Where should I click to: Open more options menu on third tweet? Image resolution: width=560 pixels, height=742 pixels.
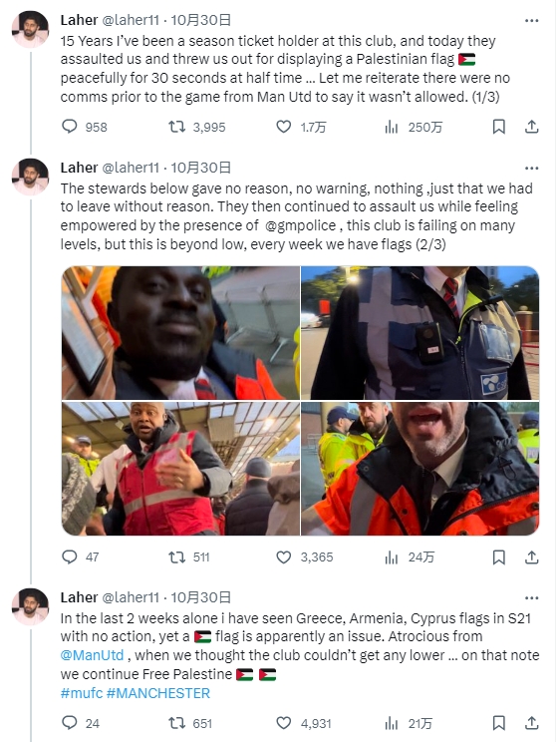[532, 597]
